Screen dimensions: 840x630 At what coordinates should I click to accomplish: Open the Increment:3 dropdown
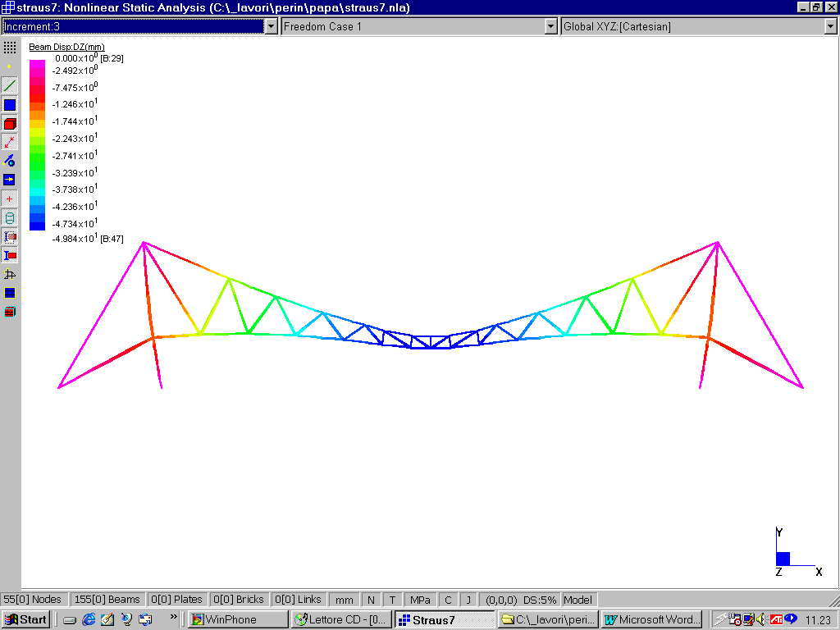tap(272, 26)
